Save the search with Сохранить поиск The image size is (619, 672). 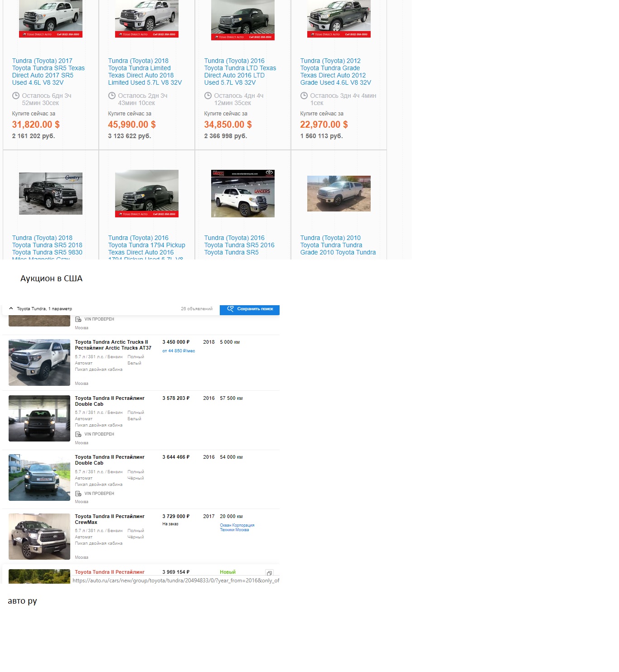point(250,309)
